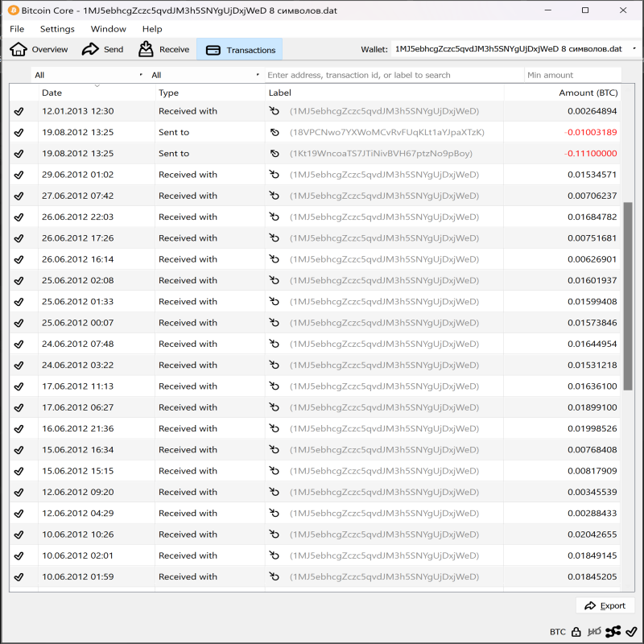Click confirmed checkmark for 17.06.2012 06:27 row

[19, 407]
